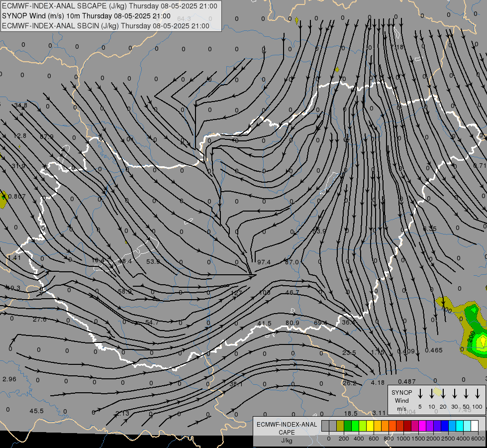Screen dimensions: 487x448
Task: Click the CAPE value 103
Action: [x=265, y=292]
